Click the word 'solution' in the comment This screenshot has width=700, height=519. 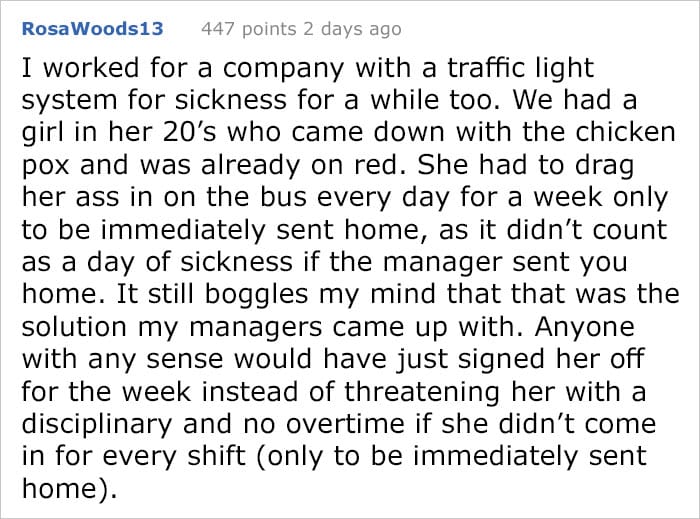point(74,326)
